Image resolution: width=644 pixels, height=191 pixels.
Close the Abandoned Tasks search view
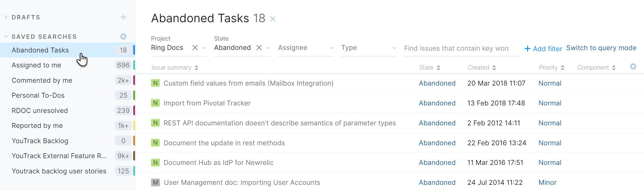(273, 19)
